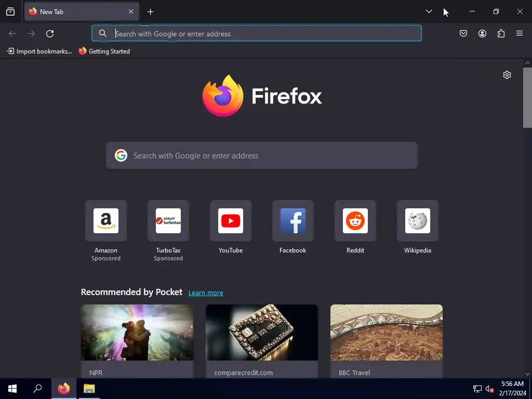The image size is (532, 399).
Task: Open File Explorer from taskbar
Action: (89, 389)
